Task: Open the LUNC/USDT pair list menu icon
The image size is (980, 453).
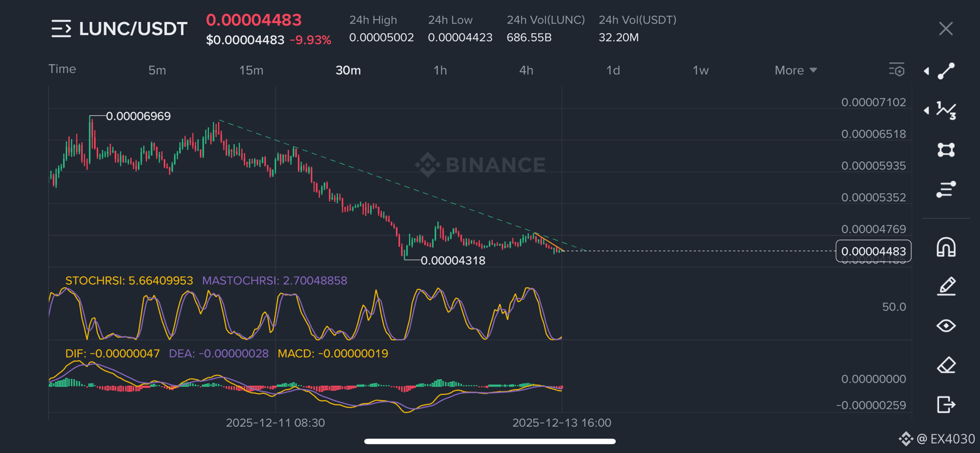Action: point(61,28)
